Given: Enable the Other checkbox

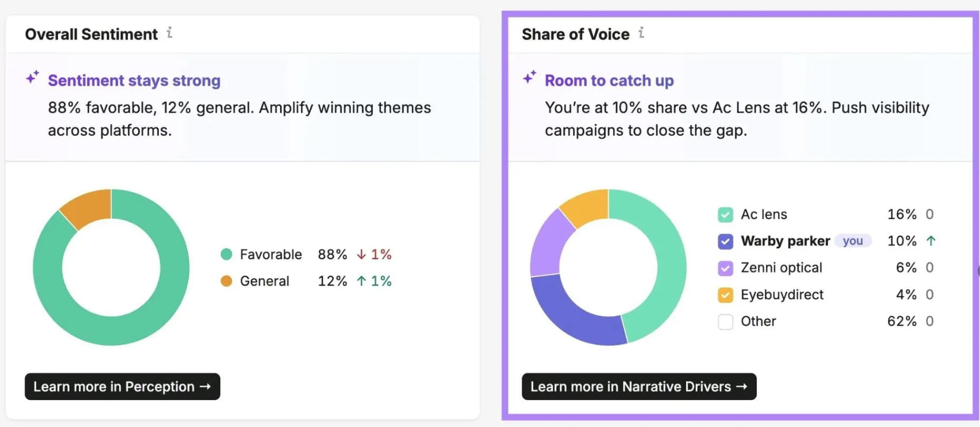Looking at the screenshot, I should (x=725, y=322).
